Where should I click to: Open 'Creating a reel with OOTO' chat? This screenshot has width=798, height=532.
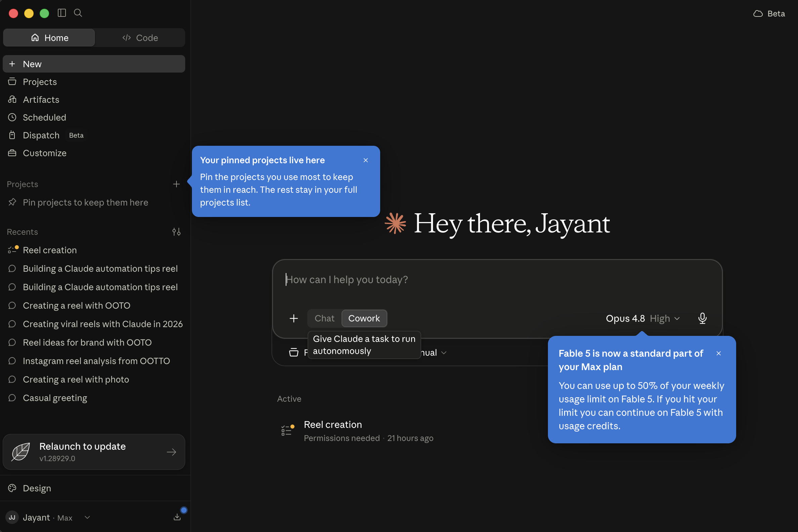[x=94, y=306]
